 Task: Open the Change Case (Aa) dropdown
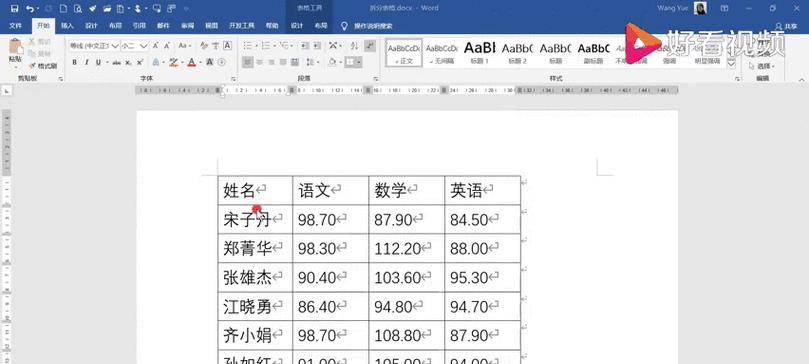click(185, 46)
